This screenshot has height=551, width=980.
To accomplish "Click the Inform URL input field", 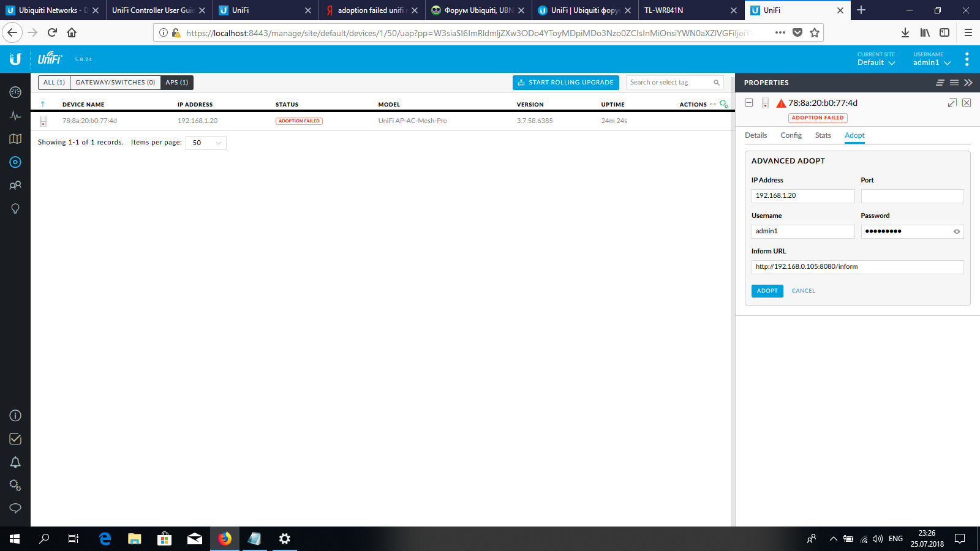I will [858, 267].
